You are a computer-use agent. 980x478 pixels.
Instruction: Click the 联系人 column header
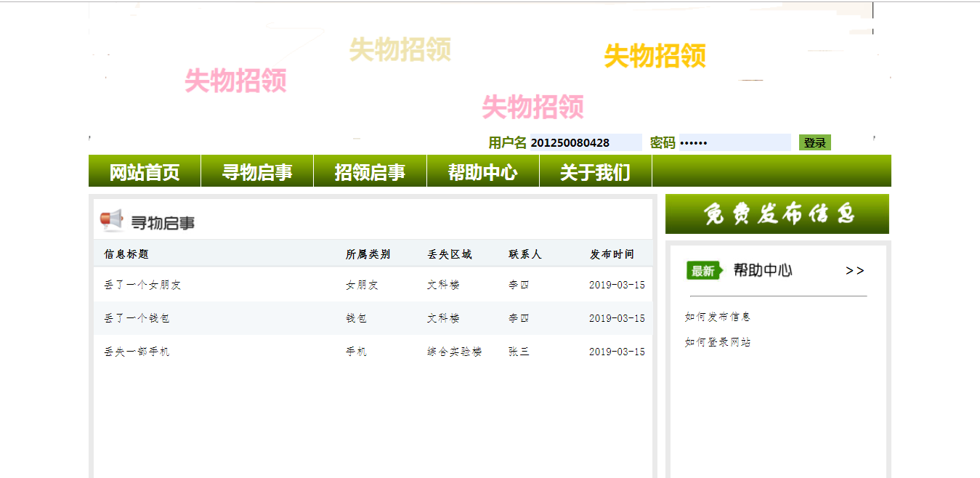click(x=525, y=254)
